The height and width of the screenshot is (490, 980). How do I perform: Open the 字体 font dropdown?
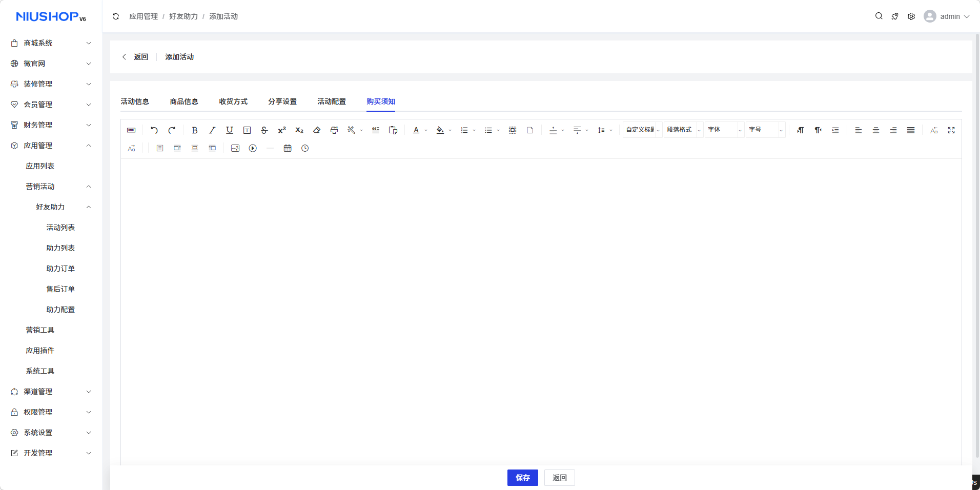coord(724,130)
